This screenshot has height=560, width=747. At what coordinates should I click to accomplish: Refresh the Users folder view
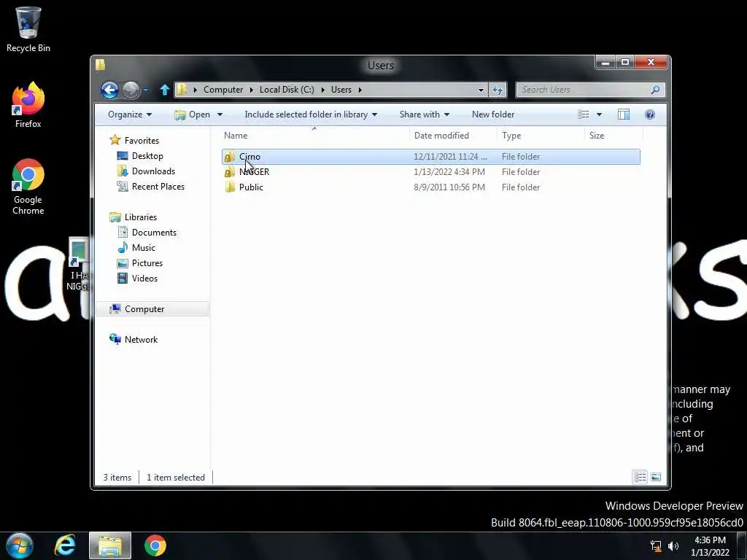tap(497, 90)
